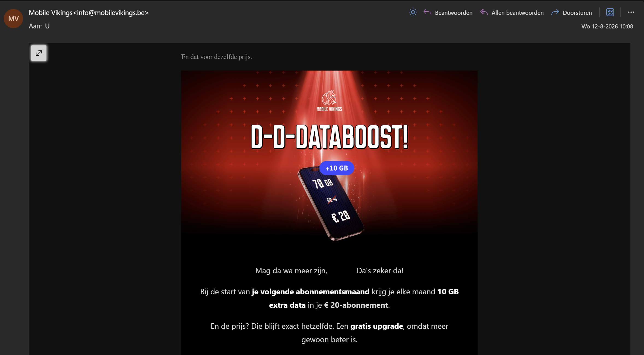Open the apps grid icon in header
This screenshot has width=644, height=355.
[610, 12]
